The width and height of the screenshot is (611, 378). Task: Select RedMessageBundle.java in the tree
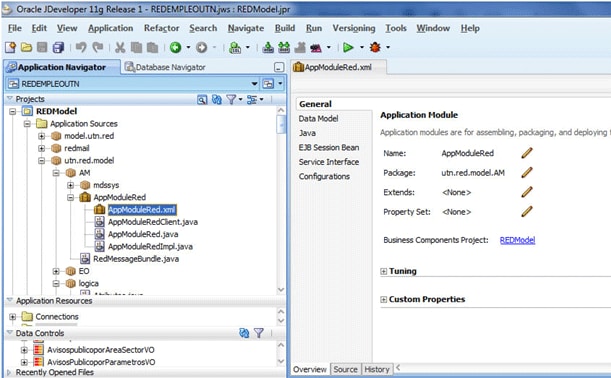[136, 259]
